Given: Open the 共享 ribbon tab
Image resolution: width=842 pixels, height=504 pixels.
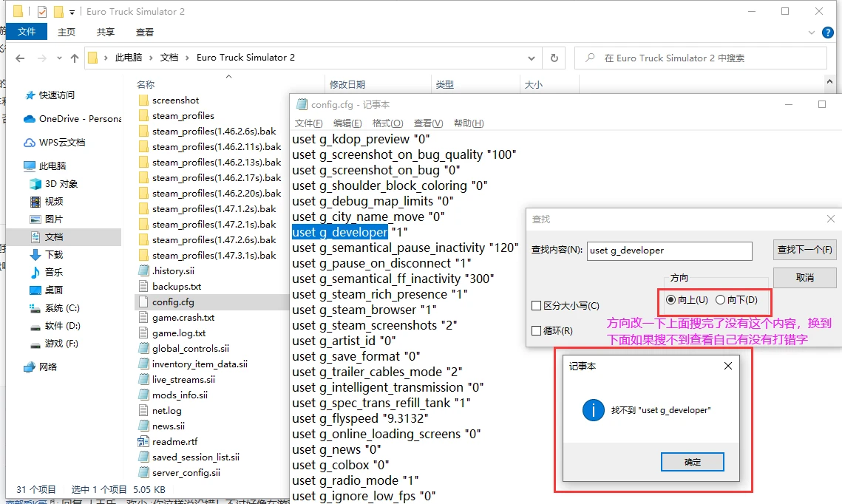Looking at the screenshot, I should coord(106,33).
